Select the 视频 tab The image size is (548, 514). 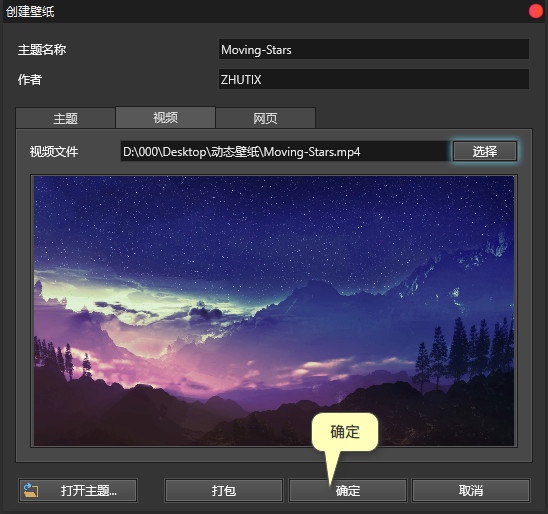point(165,117)
